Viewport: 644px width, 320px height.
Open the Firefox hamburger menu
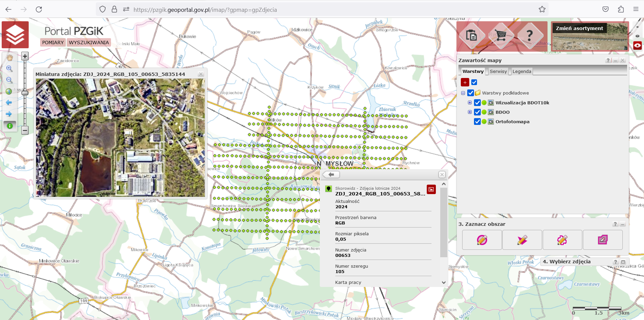click(x=636, y=9)
